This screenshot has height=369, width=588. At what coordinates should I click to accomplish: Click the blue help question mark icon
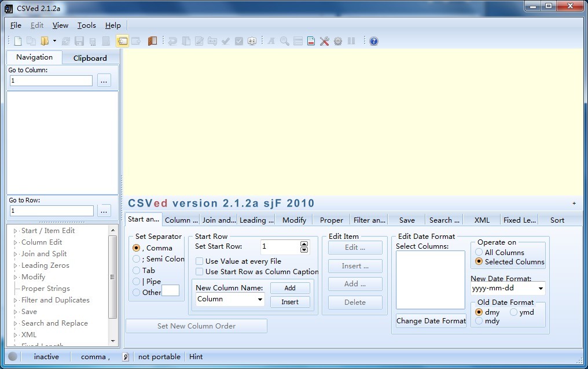[x=374, y=41]
